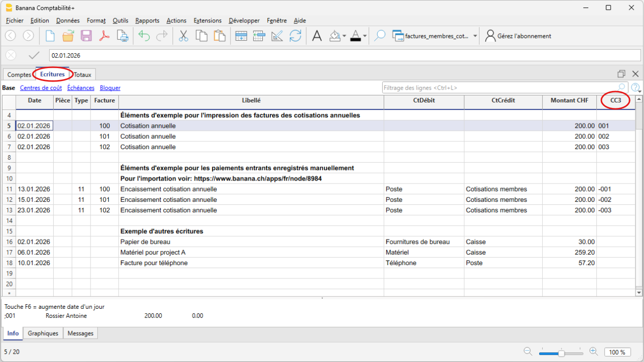The height and width of the screenshot is (362, 644).
Task: Open the fill color dropdown arrow
Action: point(344,36)
